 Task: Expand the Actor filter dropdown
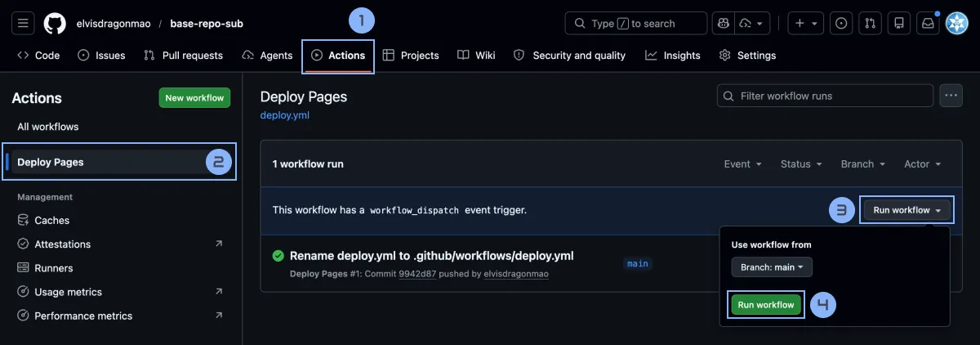922,164
